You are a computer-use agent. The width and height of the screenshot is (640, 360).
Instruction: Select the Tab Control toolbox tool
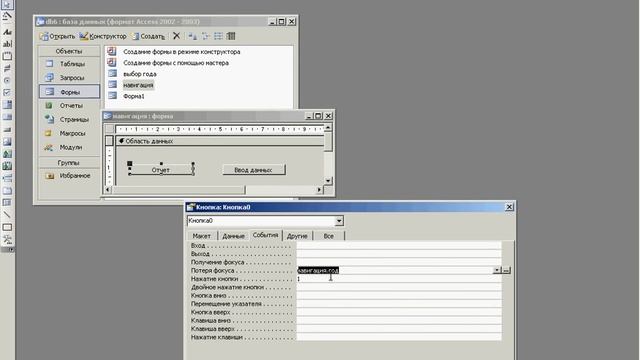(x=7, y=191)
